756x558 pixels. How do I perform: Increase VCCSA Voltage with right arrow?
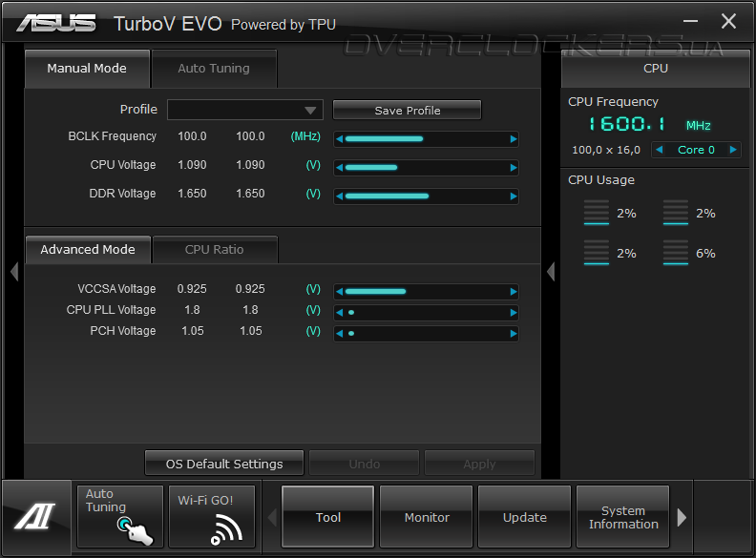(x=514, y=292)
